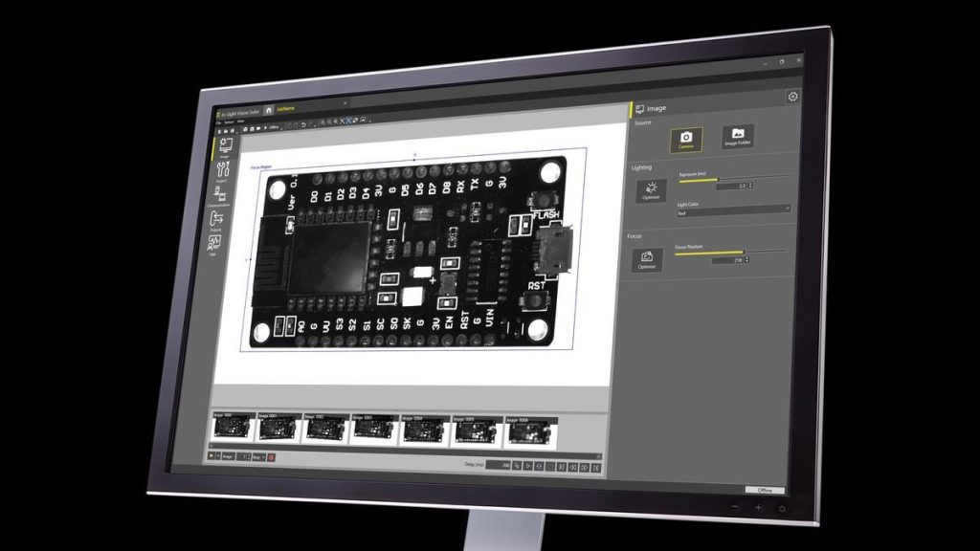Open the Communication step in sidebar

(x=219, y=196)
